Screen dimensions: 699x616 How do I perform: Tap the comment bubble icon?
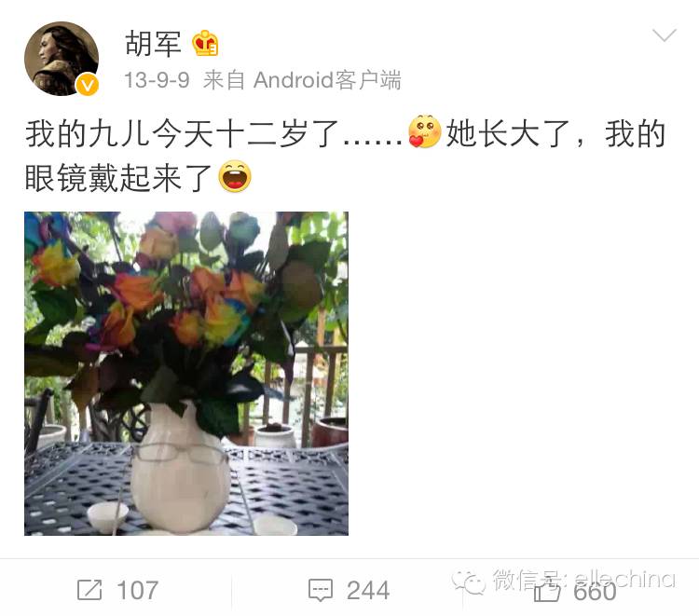[321, 590]
